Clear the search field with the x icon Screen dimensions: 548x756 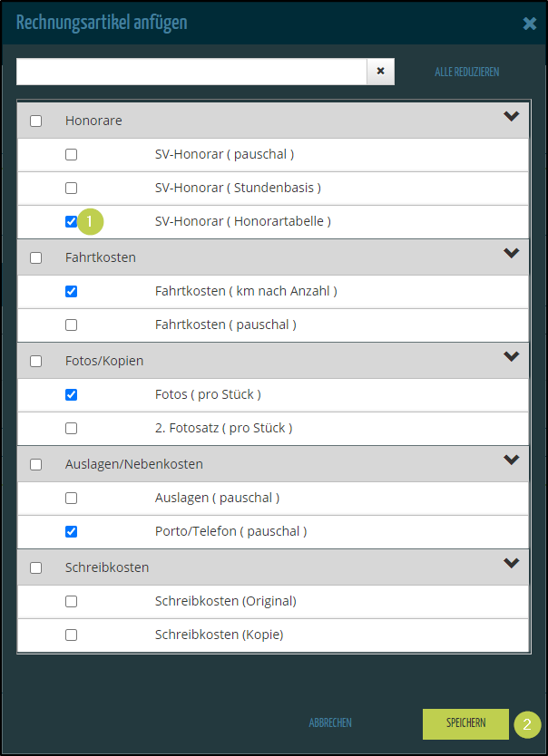[381, 72]
